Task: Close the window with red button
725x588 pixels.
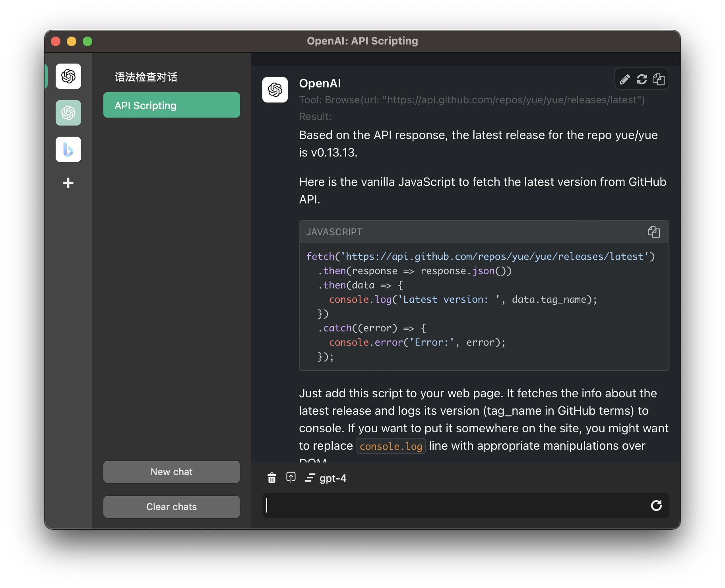Action: coord(56,41)
